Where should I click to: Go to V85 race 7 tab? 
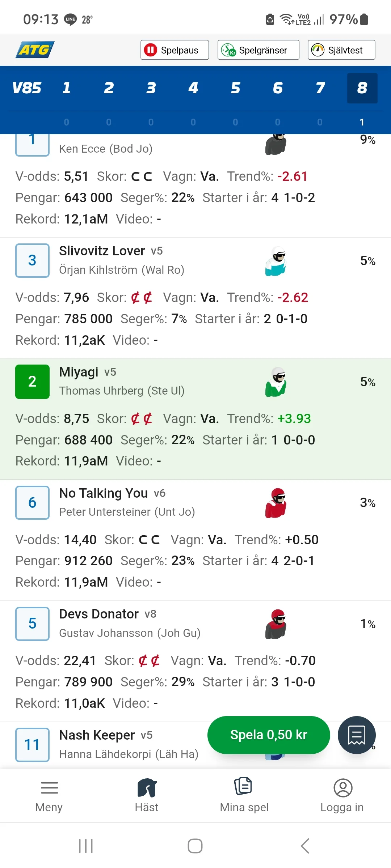tap(320, 88)
